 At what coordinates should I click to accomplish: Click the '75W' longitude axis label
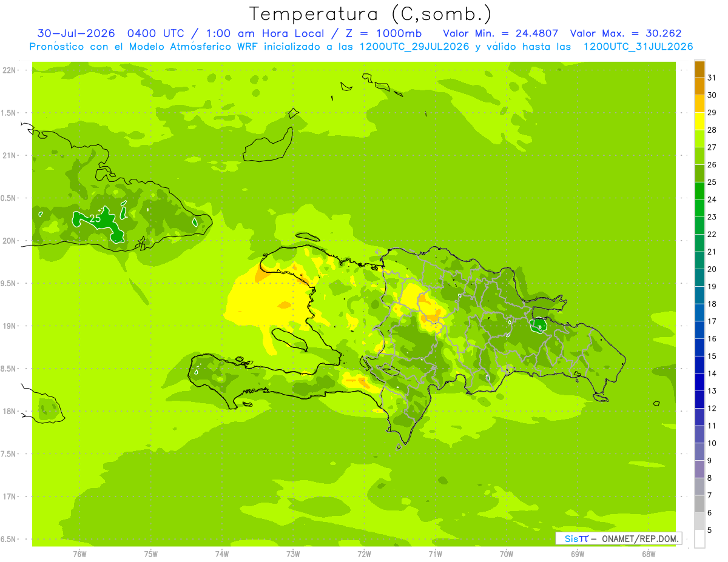tap(151, 554)
